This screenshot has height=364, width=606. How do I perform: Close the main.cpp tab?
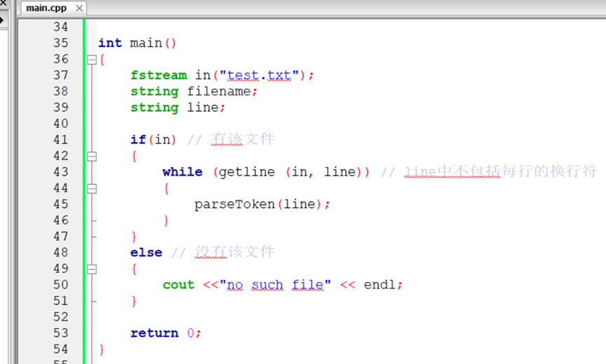click(79, 8)
